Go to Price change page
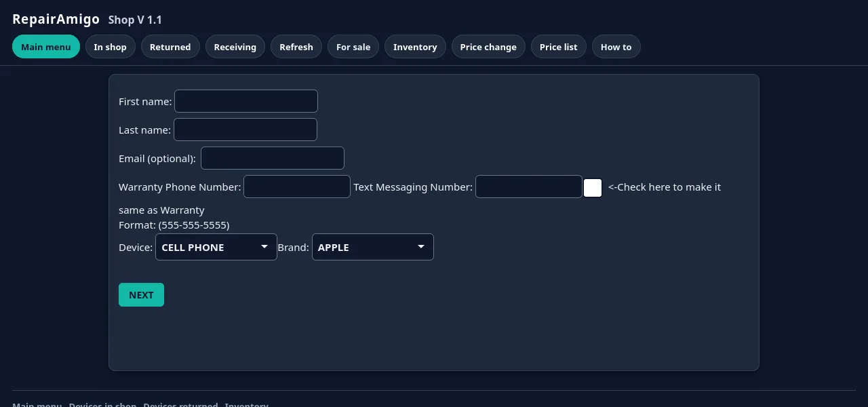This screenshot has width=868, height=407. pos(488,47)
